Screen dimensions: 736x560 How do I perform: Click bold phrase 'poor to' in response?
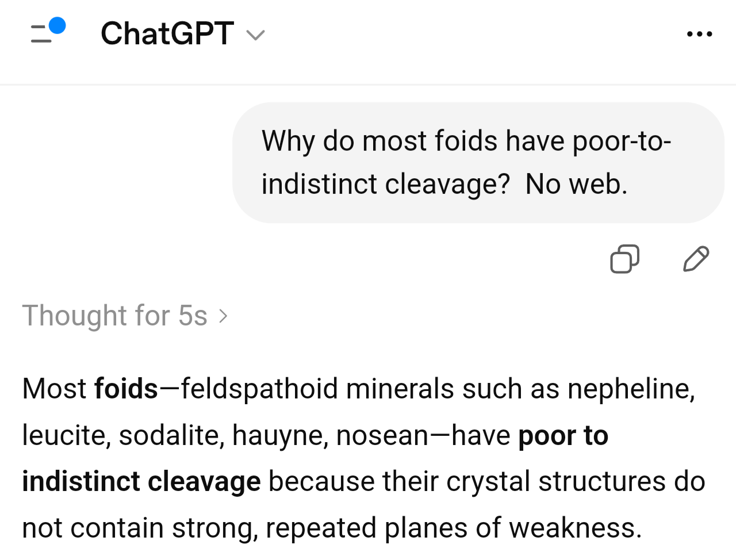(x=563, y=436)
